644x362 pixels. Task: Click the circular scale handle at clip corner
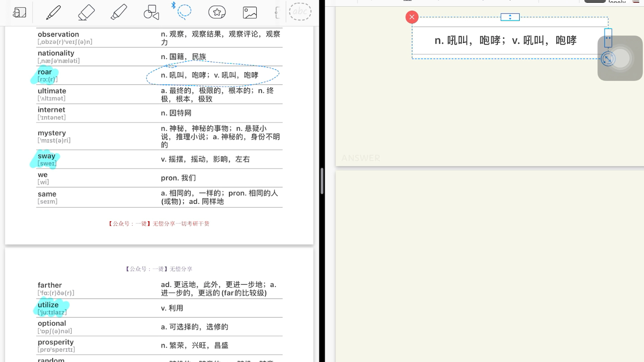[x=608, y=59]
